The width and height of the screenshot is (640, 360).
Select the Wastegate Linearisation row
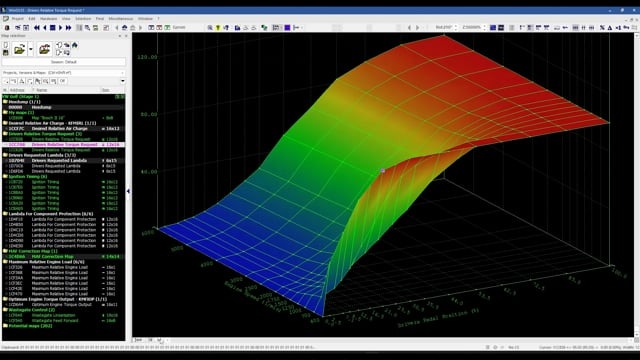pos(63,315)
